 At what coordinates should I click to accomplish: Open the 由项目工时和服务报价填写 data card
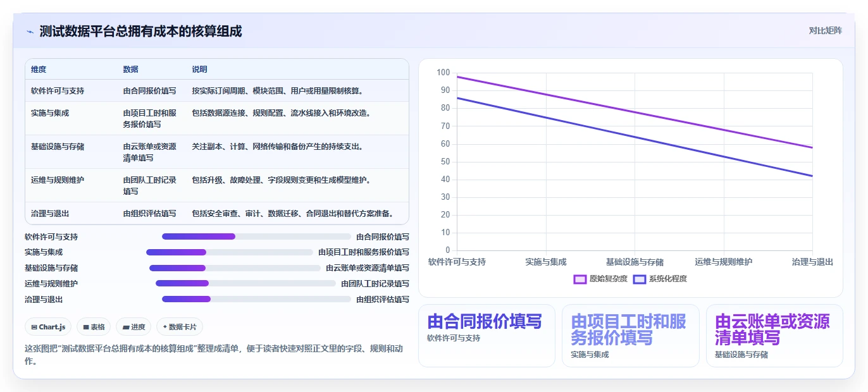(x=630, y=336)
